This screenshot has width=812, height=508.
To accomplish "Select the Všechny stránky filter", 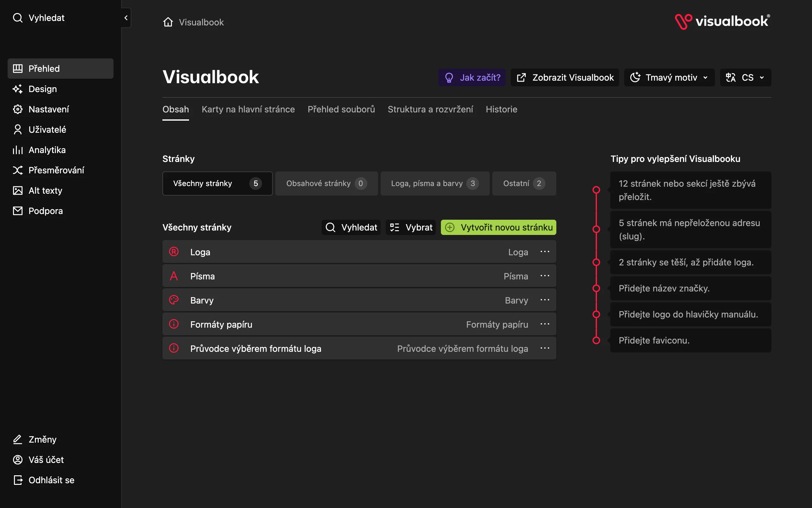I will click(217, 184).
